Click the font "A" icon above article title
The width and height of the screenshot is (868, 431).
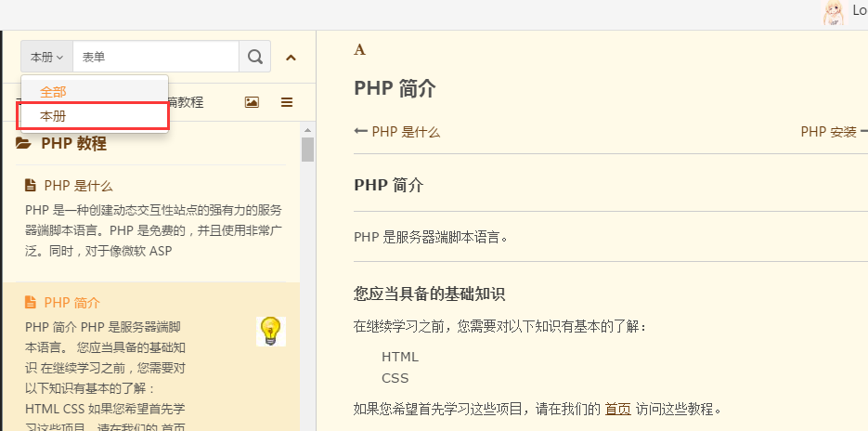click(359, 50)
